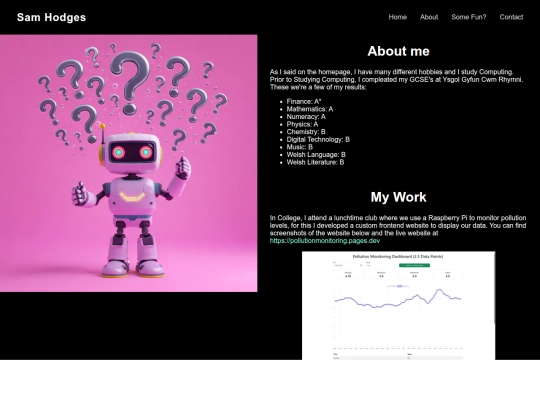The width and height of the screenshot is (540, 405).
Task: Open the Some Fun? menu item
Action: click(469, 17)
